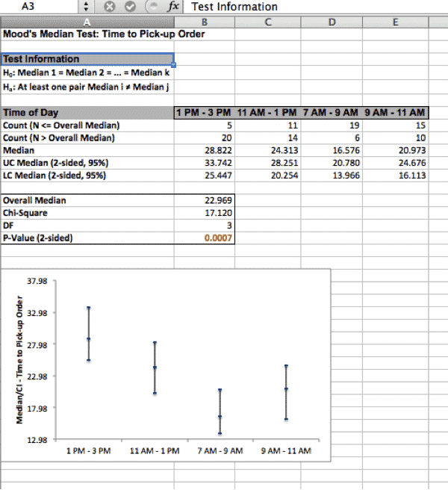This screenshot has width=448, height=490.
Task: Select the count cell showing 20
Action: click(x=205, y=138)
